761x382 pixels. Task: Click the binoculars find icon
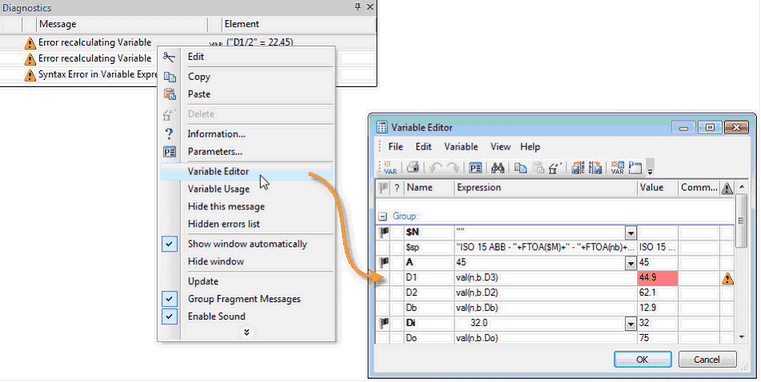(497, 168)
